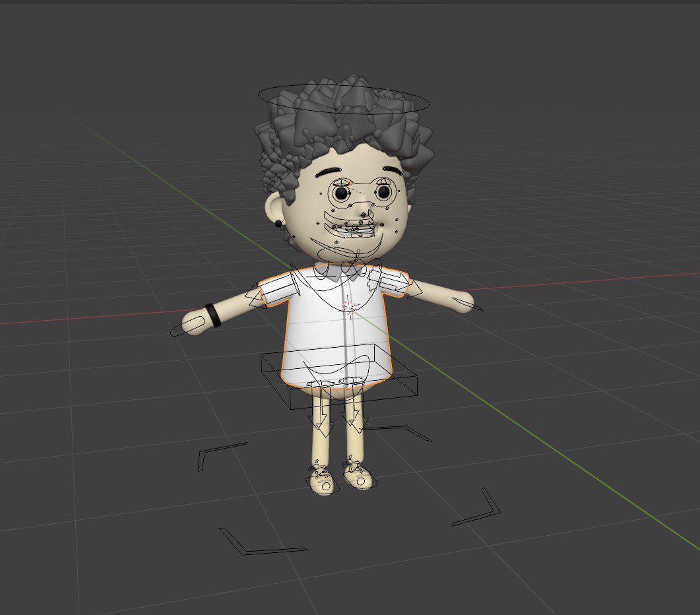Viewport: 700px width, 615px height.
Task: Click the 3D cursor on the chest
Action: (x=350, y=306)
